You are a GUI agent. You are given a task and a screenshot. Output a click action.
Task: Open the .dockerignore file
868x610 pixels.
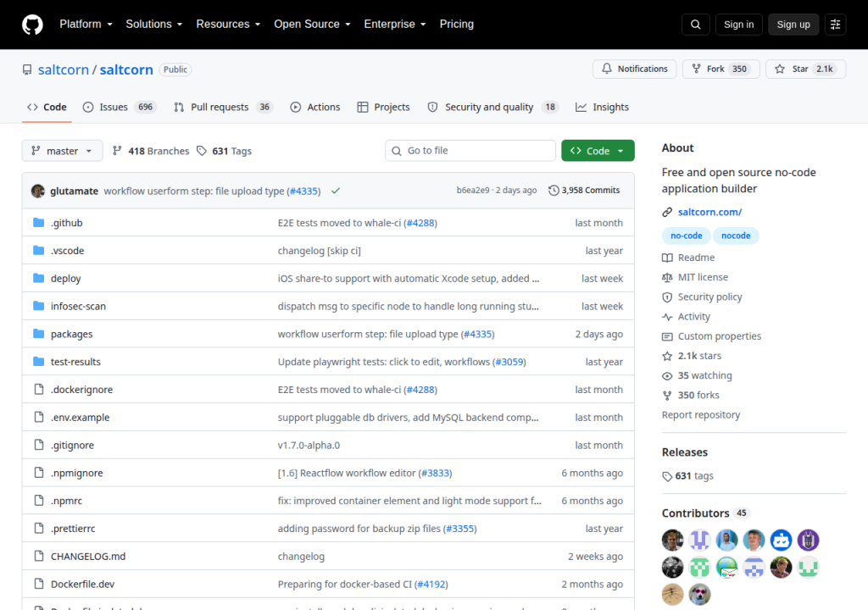pos(82,390)
